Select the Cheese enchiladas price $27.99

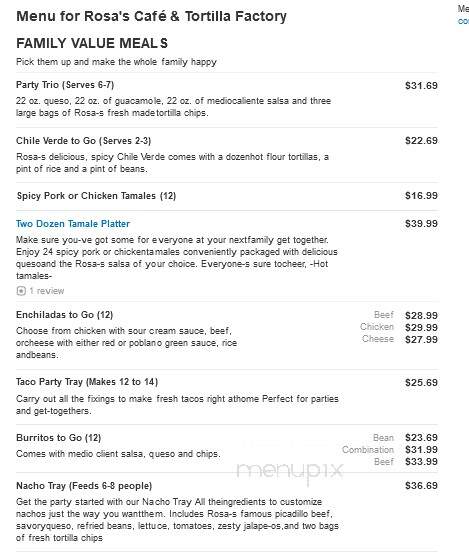tap(421, 339)
